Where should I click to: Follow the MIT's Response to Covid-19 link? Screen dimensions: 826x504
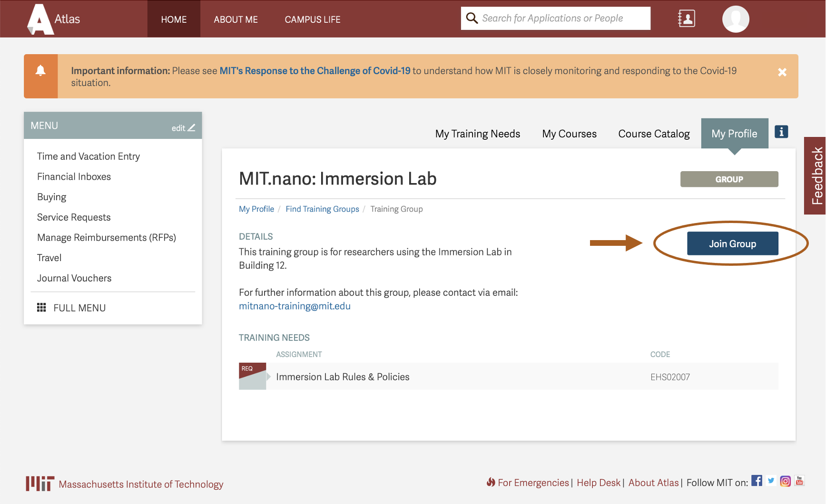tap(315, 70)
